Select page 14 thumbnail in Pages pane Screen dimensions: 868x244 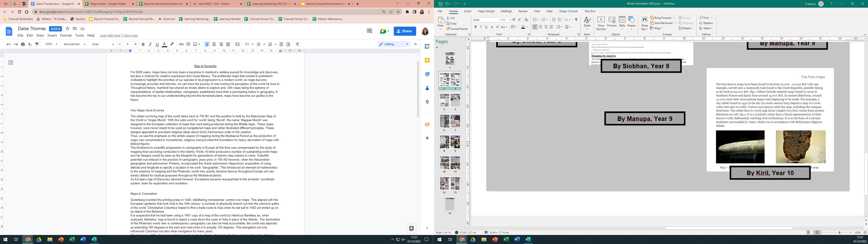(x=450, y=204)
